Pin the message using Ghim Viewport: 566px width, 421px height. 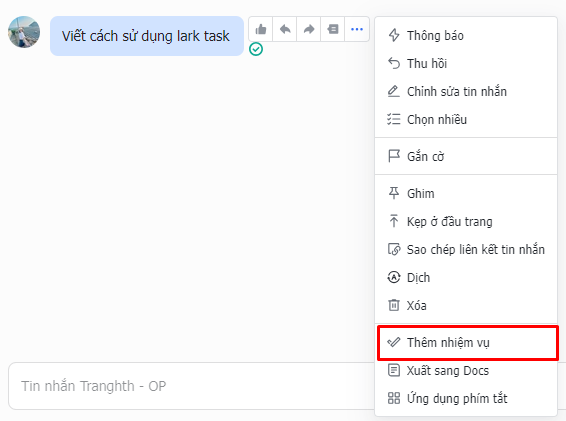(x=466, y=194)
